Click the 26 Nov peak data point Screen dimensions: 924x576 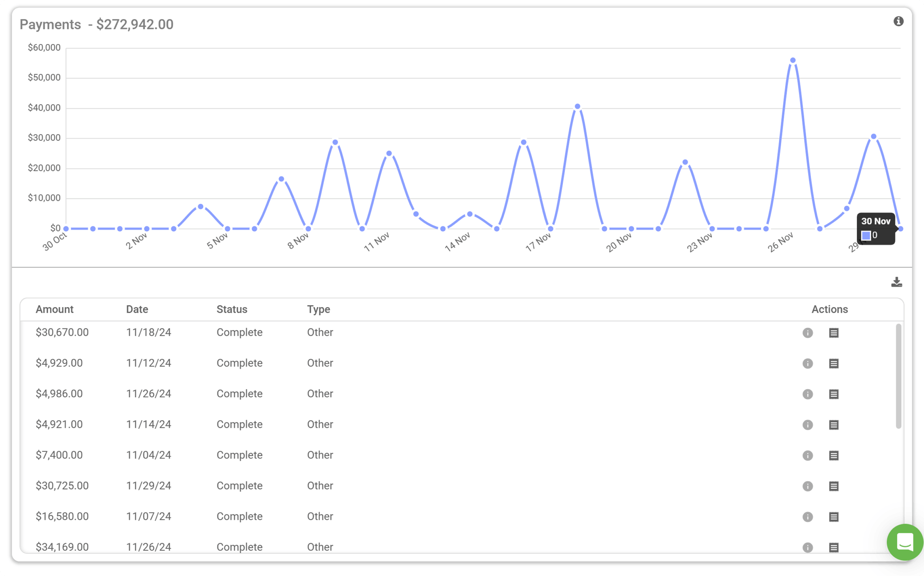pos(793,60)
